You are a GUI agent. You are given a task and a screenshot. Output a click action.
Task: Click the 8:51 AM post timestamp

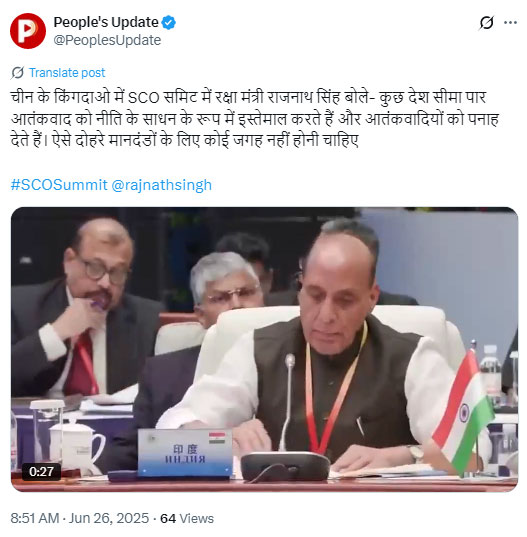tap(35, 518)
